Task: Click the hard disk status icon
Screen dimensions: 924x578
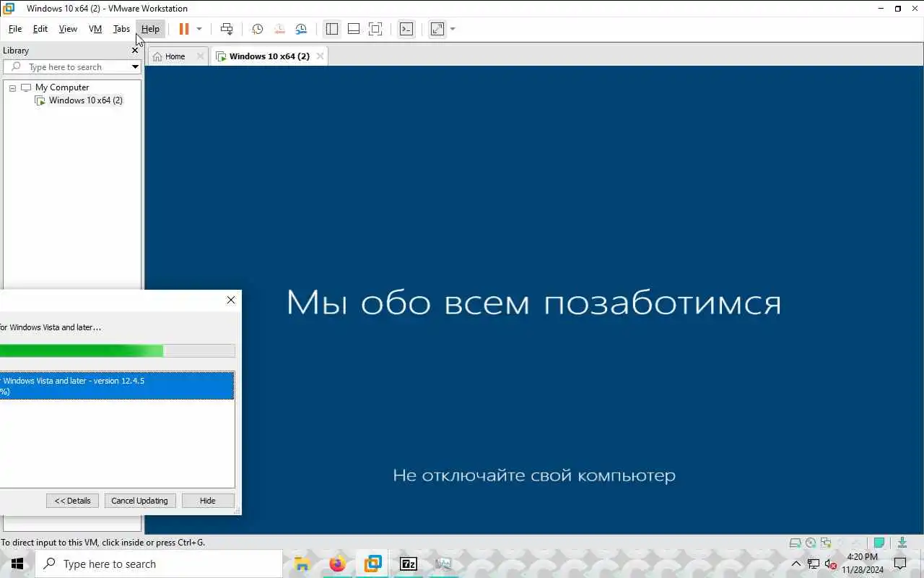Action: [795, 543]
